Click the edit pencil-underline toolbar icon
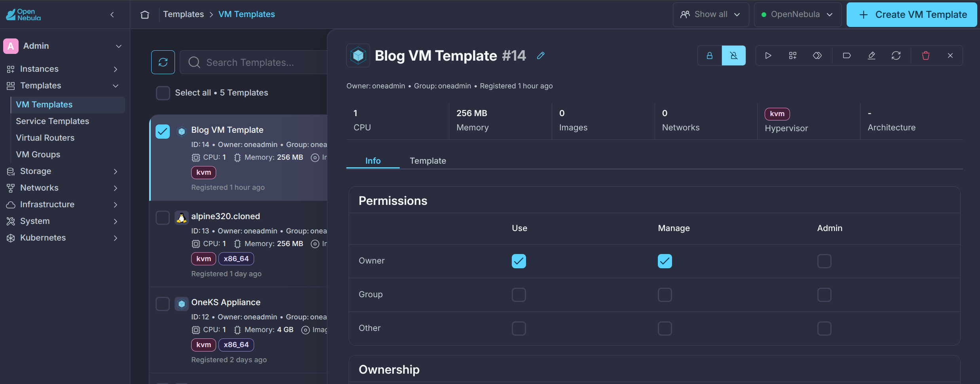 click(x=871, y=55)
